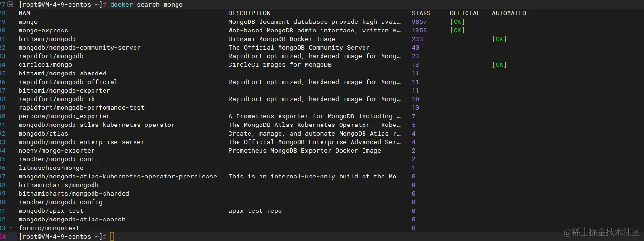Viewport: 644px width, 241px height.
Task: Click the watermark text at the bottom right
Action: point(601,232)
